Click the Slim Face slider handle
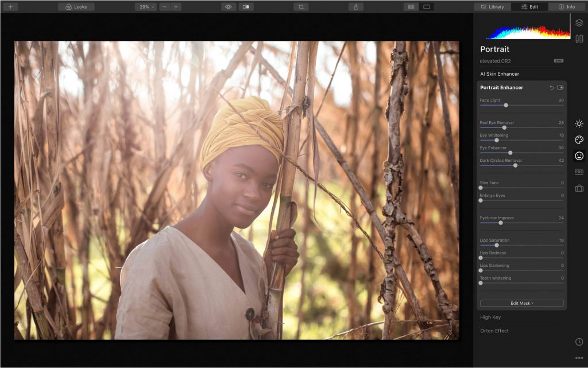The width and height of the screenshot is (588, 368). click(x=481, y=188)
